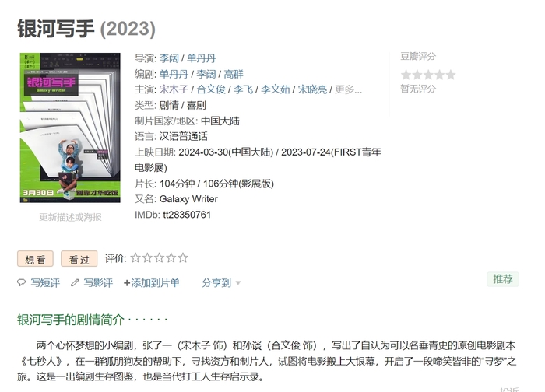Open the 银河写手 movie poster
The image size is (545, 392).
(x=70, y=128)
